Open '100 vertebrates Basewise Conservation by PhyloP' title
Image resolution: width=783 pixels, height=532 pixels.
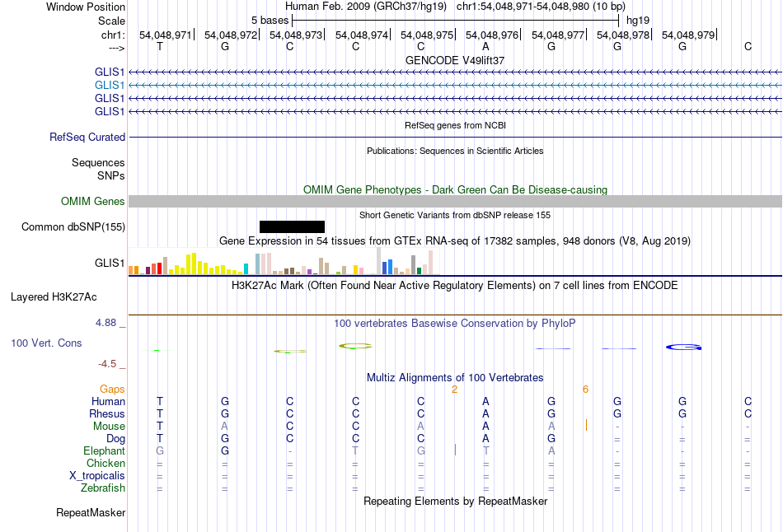point(455,324)
